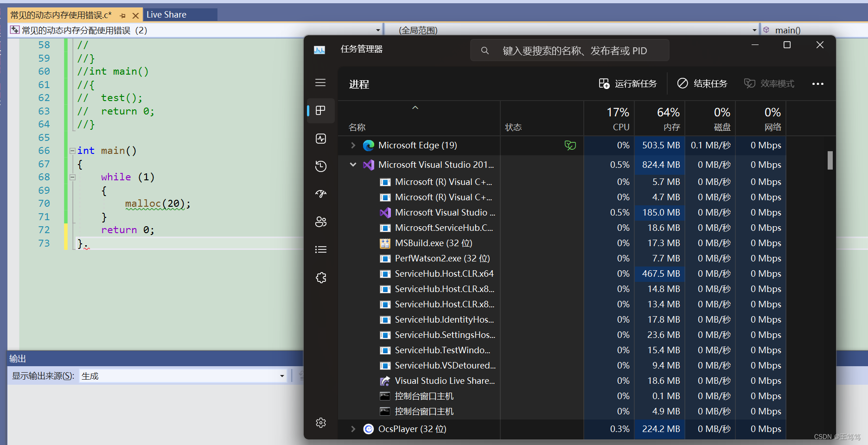
Task: Click the PerfWatson2.exe process icon
Action: point(385,259)
